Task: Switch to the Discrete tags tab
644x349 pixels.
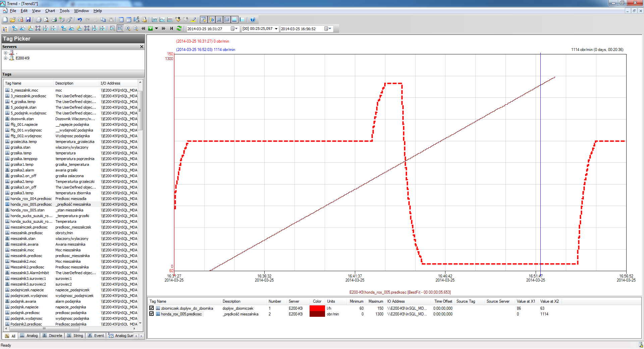Action: click(52, 336)
